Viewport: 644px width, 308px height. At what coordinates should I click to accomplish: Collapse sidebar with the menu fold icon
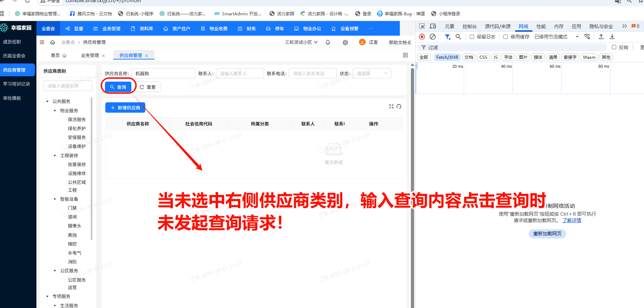[x=42, y=42]
